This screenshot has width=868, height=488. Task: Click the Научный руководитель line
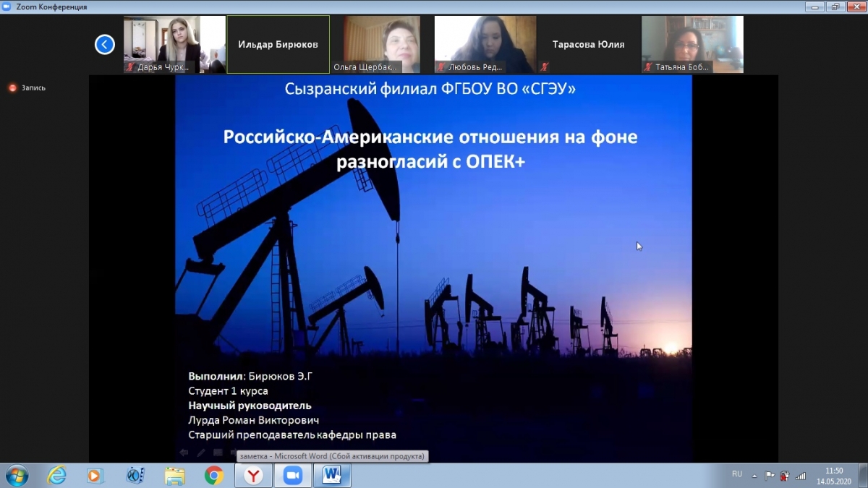tap(250, 406)
